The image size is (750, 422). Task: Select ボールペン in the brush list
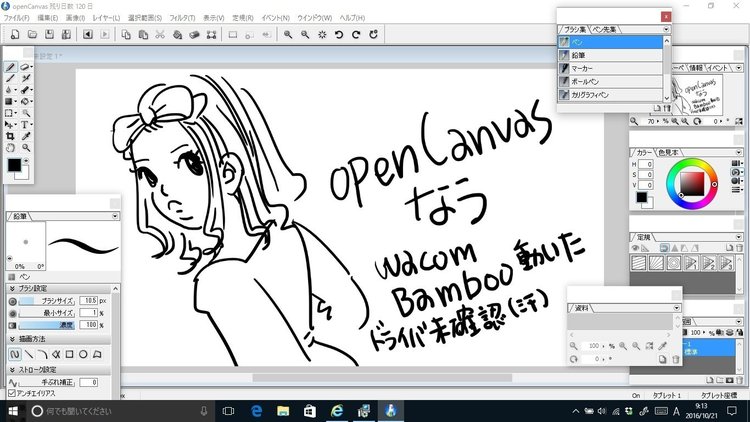[x=610, y=81]
